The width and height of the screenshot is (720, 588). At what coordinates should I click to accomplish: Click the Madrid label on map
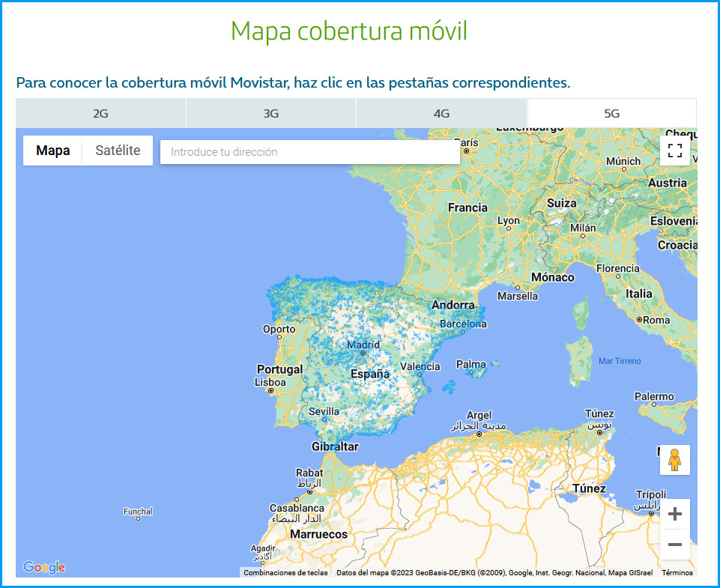363,345
